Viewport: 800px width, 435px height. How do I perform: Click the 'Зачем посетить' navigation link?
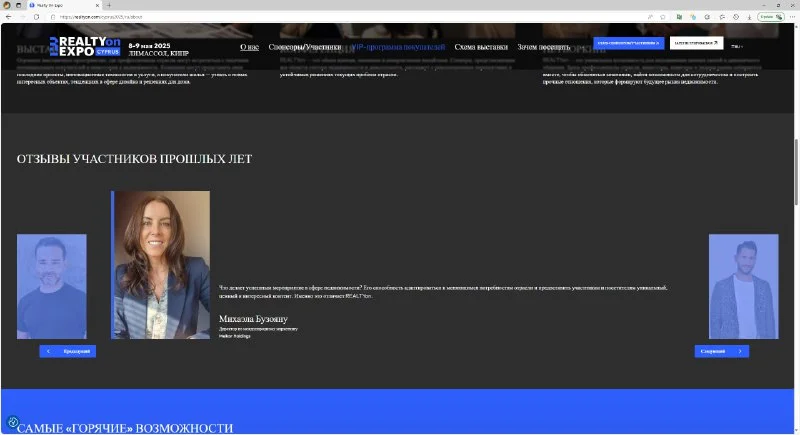point(544,47)
